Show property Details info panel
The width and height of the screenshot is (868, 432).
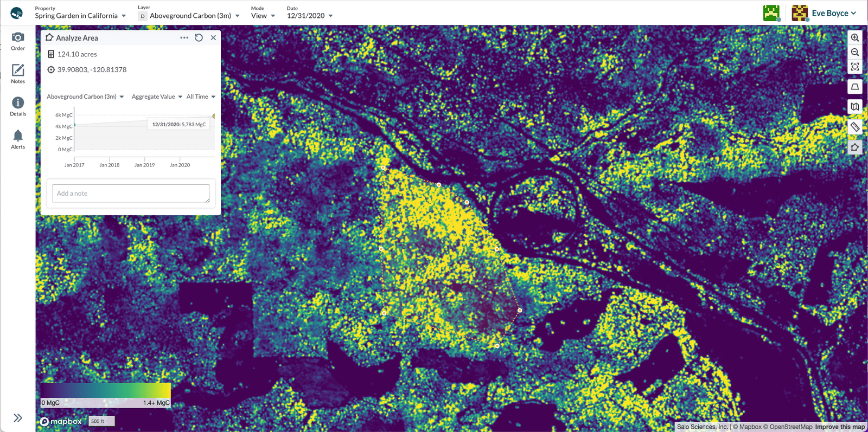tap(18, 106)
